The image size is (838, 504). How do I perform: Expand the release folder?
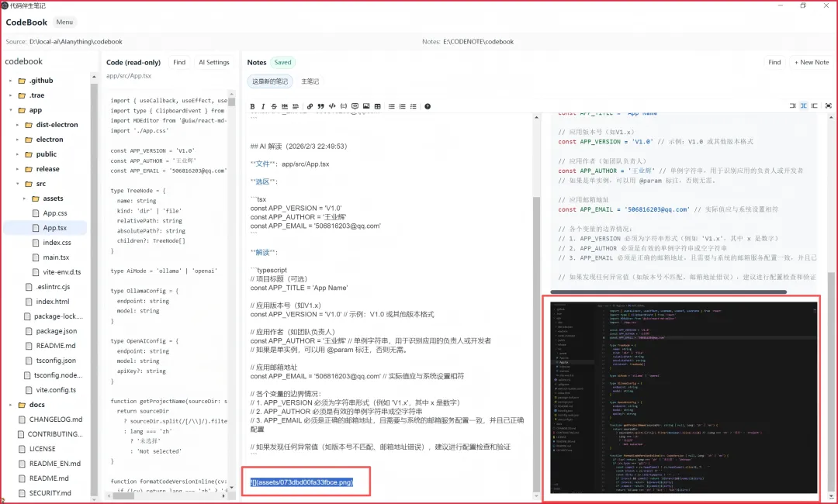(17, 169)
